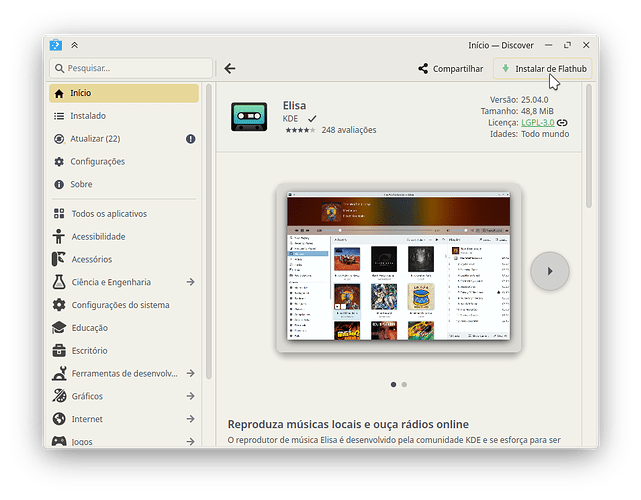Open Configurações in sidebar
This screenshot has height=500, width=641.
coord(124,162)
